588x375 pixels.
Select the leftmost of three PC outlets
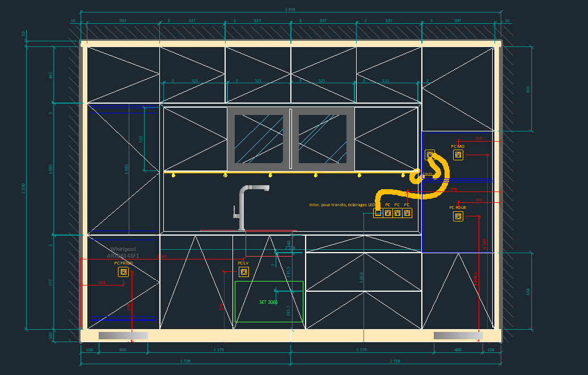[388, 213]
